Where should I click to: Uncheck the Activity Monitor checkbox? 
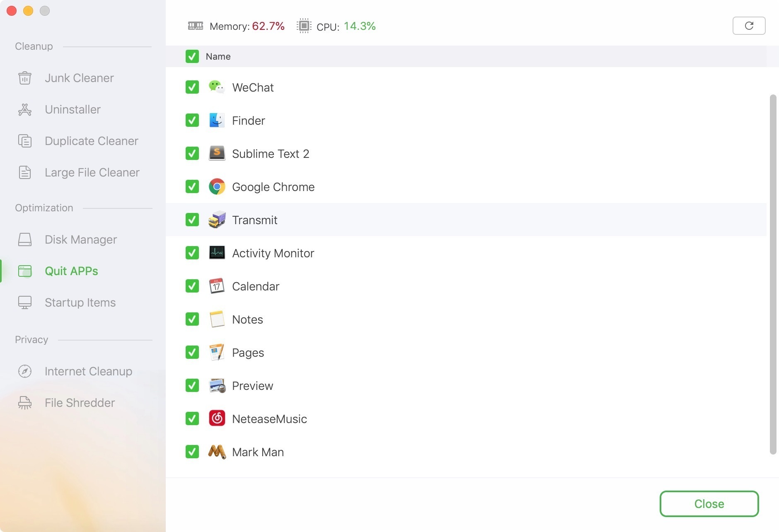point(192,253)
